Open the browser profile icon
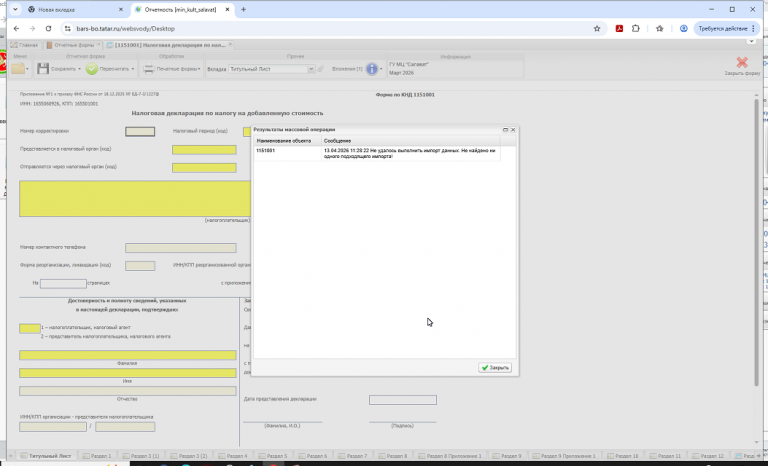Viewport: 768px width, 466px height. 683,28
